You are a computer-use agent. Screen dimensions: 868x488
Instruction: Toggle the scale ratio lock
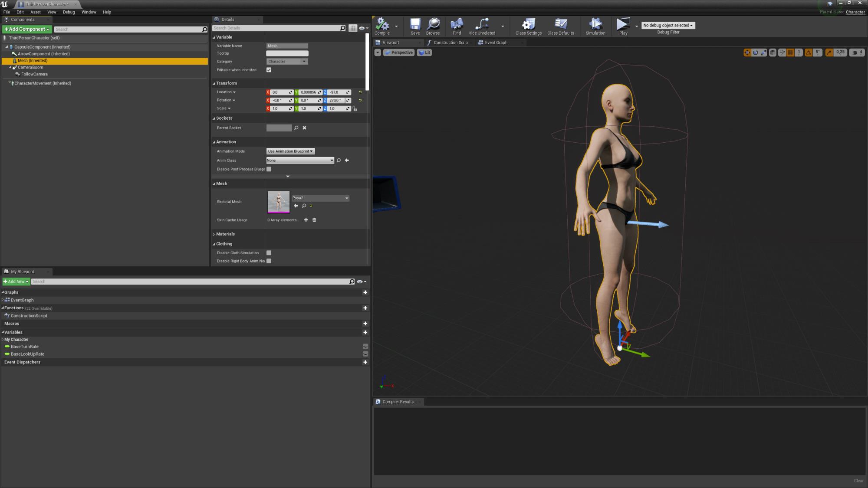point(355,108)
